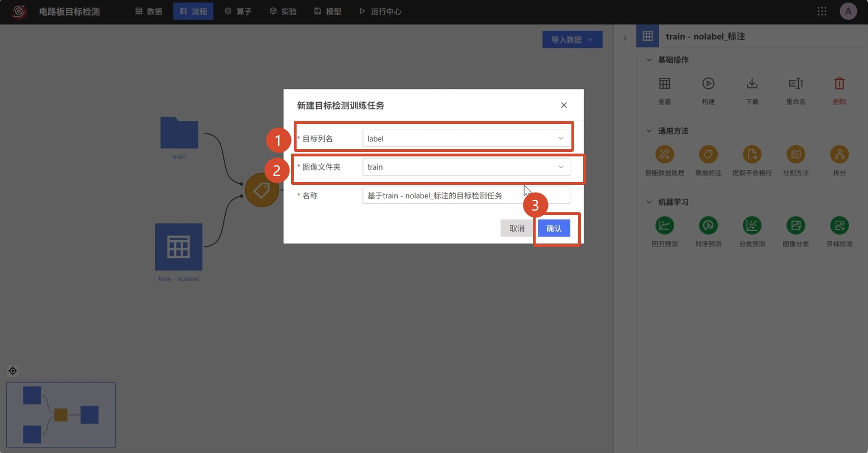Image resolution: width=868 pixels, height=453 pixels.
Task: Start 图像分类 image classification
Action: coord(795,225)
